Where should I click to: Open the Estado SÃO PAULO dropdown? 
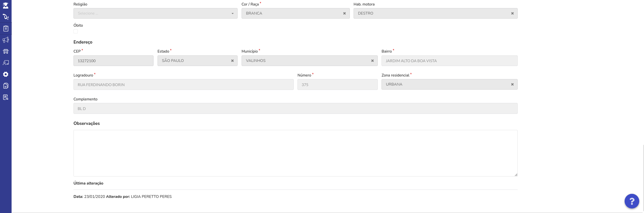point(197,61)
